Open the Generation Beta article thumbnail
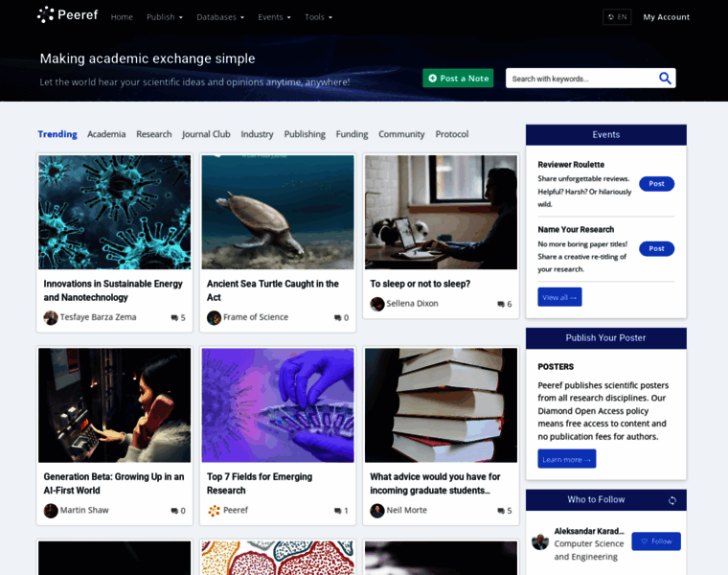 pos(114,405)
